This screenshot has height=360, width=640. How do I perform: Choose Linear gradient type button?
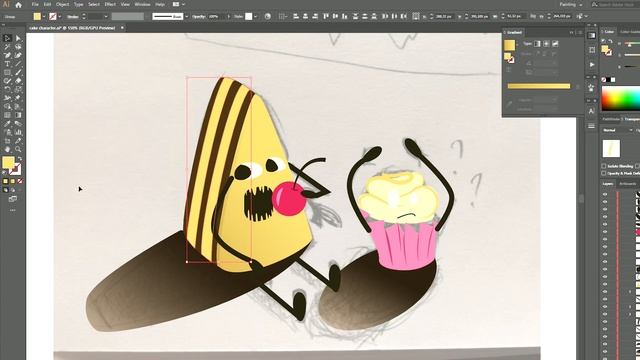537,44
